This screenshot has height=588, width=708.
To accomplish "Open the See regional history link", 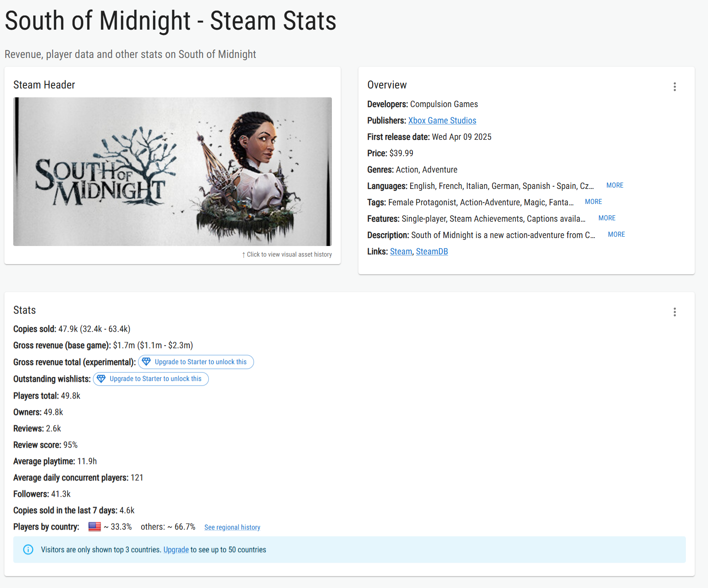I will 232,527.
